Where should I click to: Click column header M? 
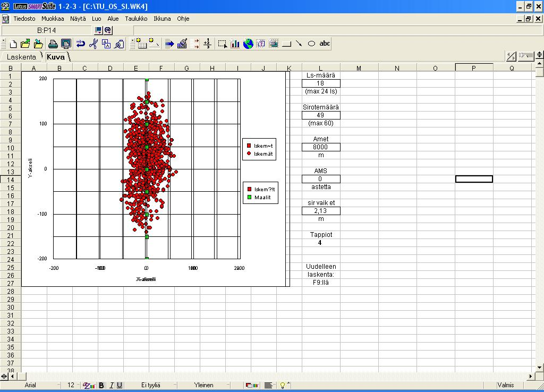pyautogui.click(x=359, y=69)
